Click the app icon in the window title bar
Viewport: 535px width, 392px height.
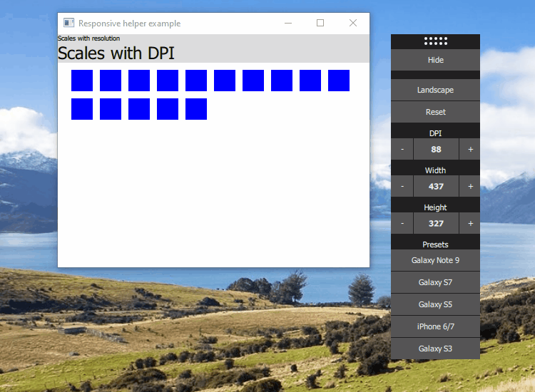click(68, 23)
